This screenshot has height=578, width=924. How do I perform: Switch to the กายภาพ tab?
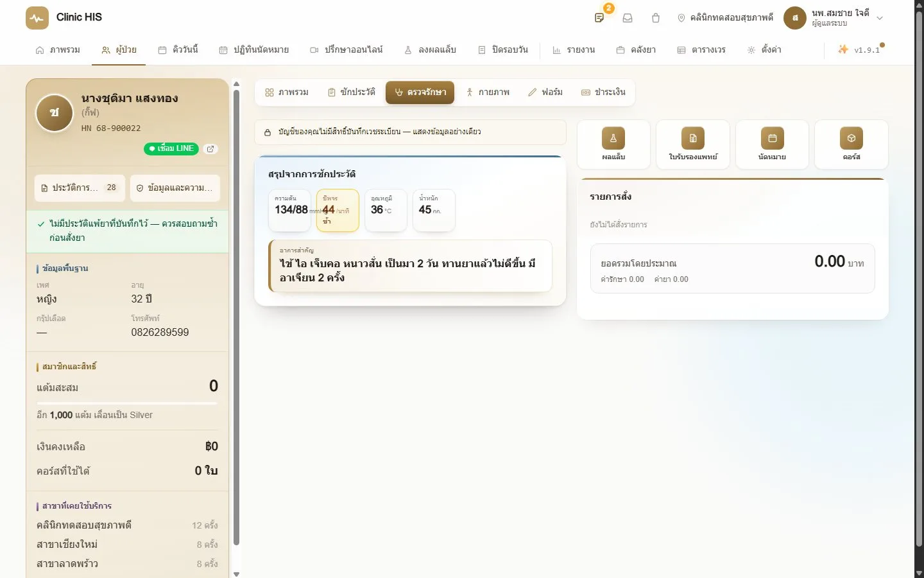[488, 92]
